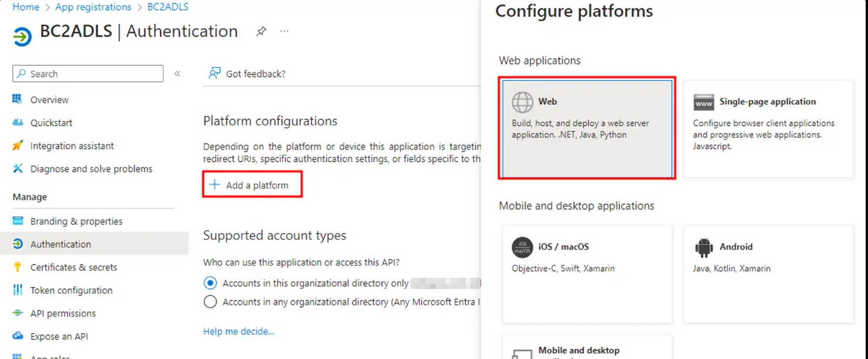Click the Quickstart cloud icon

[x=18, y=122]
